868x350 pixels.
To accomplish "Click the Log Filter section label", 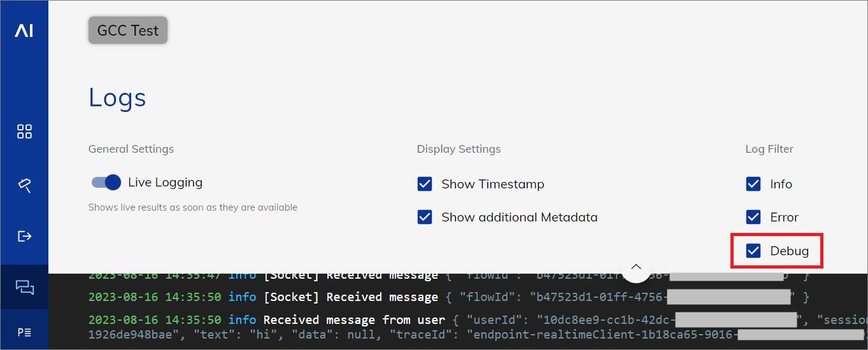I will (769, 149).
